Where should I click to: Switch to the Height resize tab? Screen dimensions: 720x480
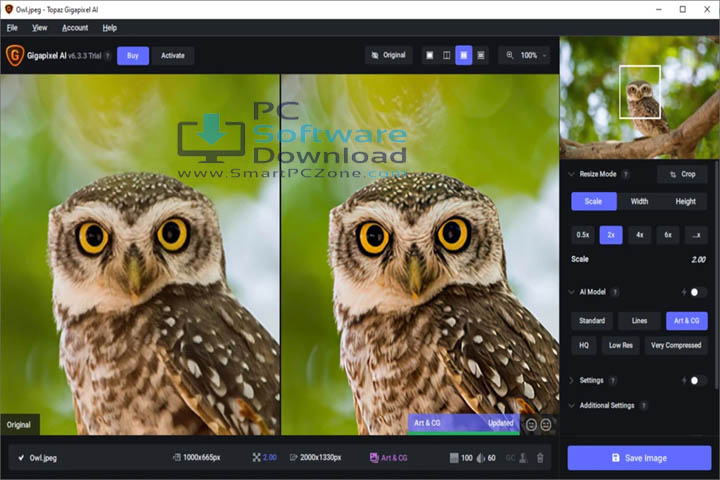[685, 201]
